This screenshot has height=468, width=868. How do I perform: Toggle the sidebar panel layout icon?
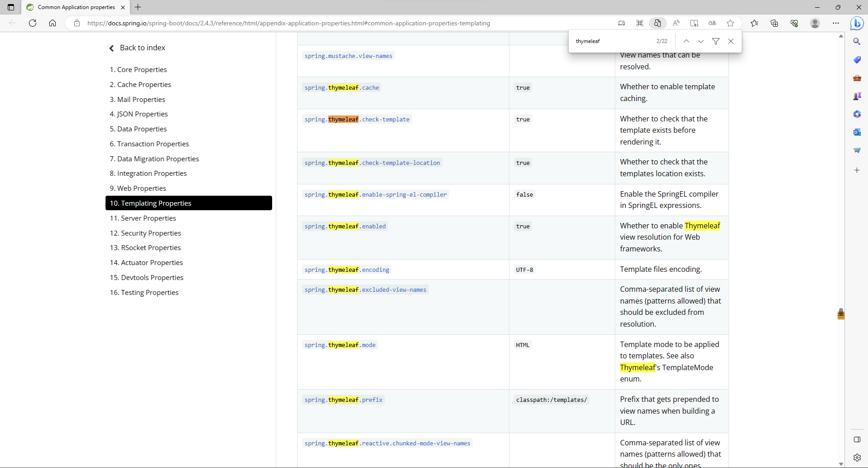point(857,439)
